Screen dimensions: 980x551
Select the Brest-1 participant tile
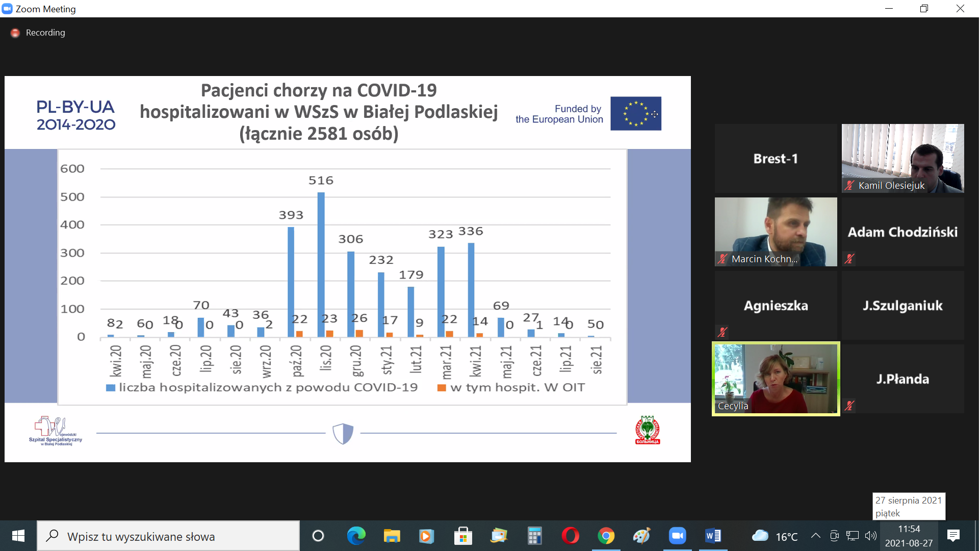[776, 159]
